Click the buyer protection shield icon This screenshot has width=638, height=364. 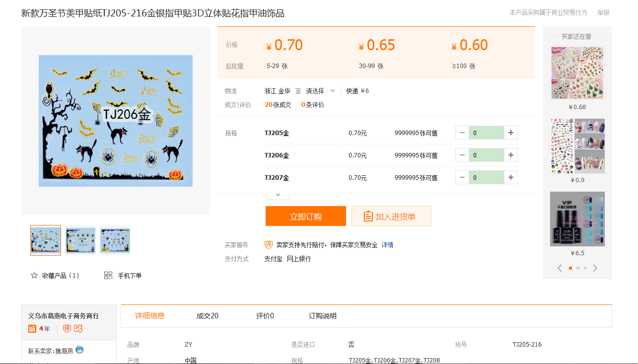coord(269,245)
